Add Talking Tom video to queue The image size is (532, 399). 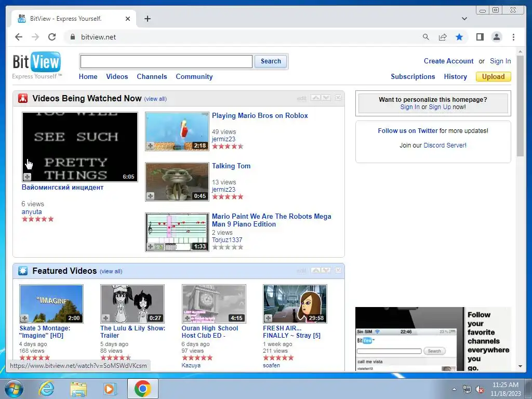pyautogui.click(x=150, y=196)
